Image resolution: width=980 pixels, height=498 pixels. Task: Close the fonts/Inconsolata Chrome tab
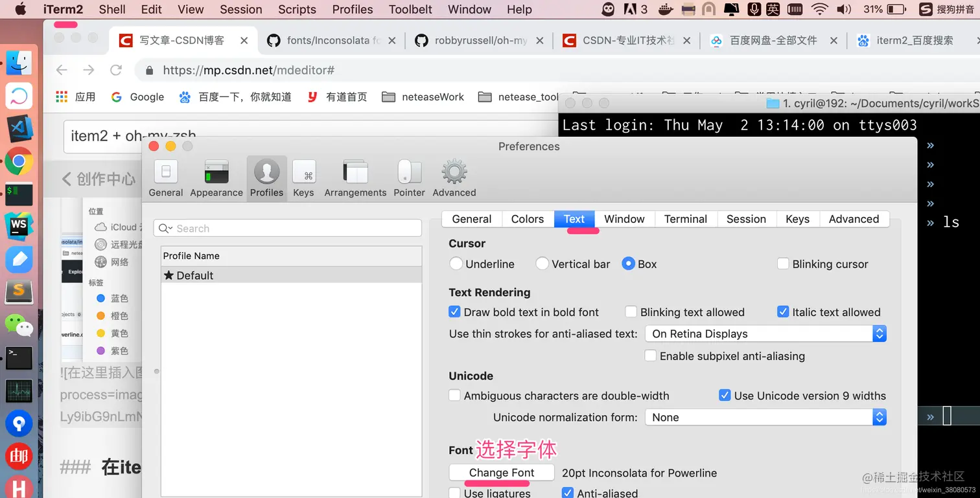point(391,40)
